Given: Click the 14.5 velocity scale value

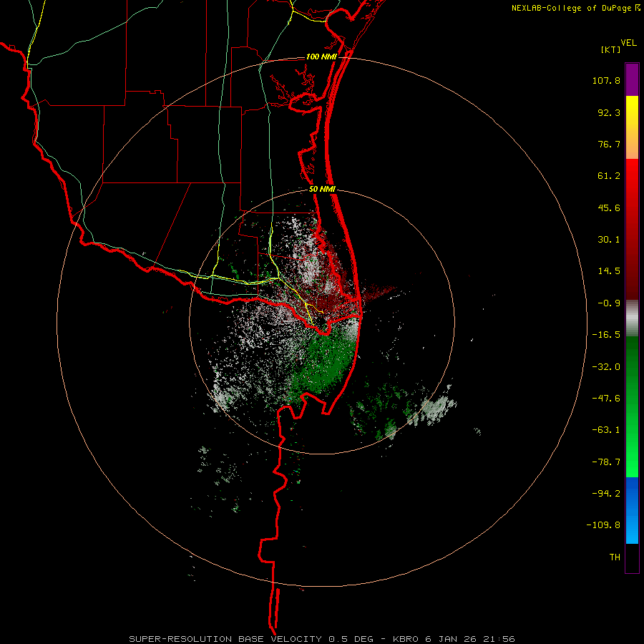Looking at the screenshot, I should (609, 271).
